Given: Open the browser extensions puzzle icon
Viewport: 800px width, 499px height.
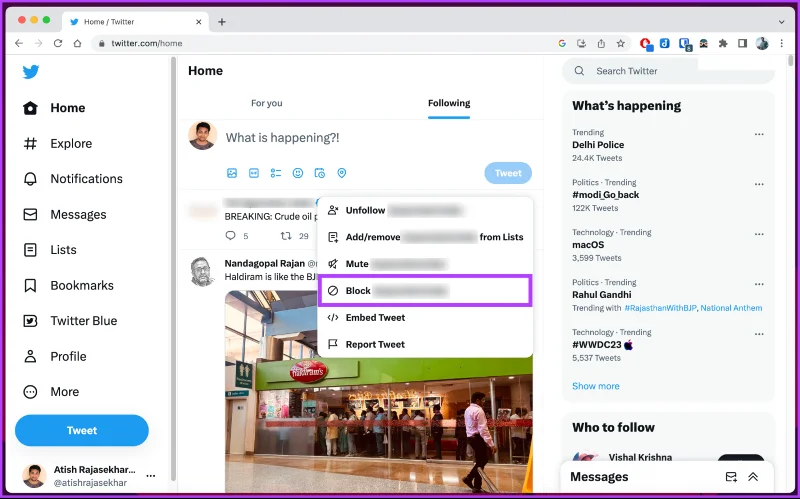Looking at the screenshot, I should coord(723,43).
